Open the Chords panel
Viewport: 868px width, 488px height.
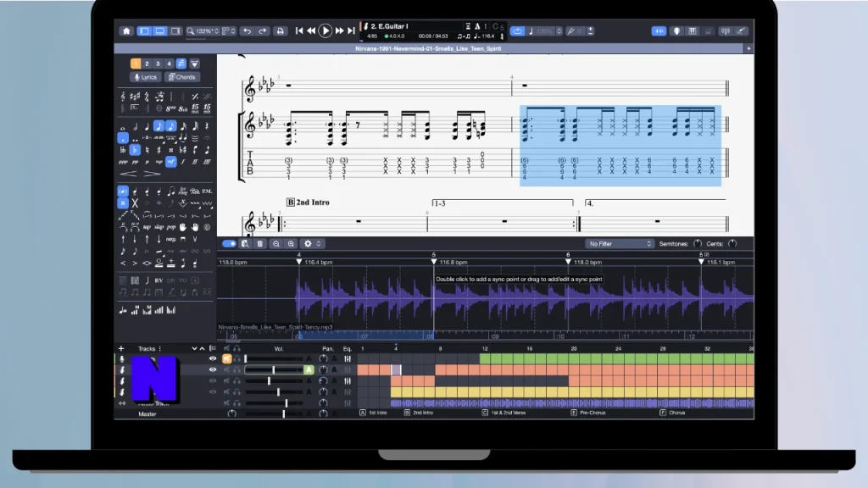(182, 77)
